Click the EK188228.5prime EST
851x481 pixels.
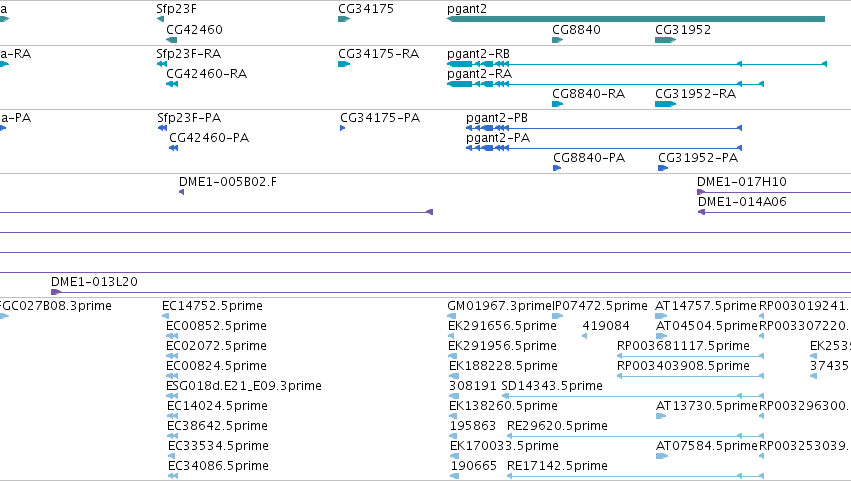[454, 376]
